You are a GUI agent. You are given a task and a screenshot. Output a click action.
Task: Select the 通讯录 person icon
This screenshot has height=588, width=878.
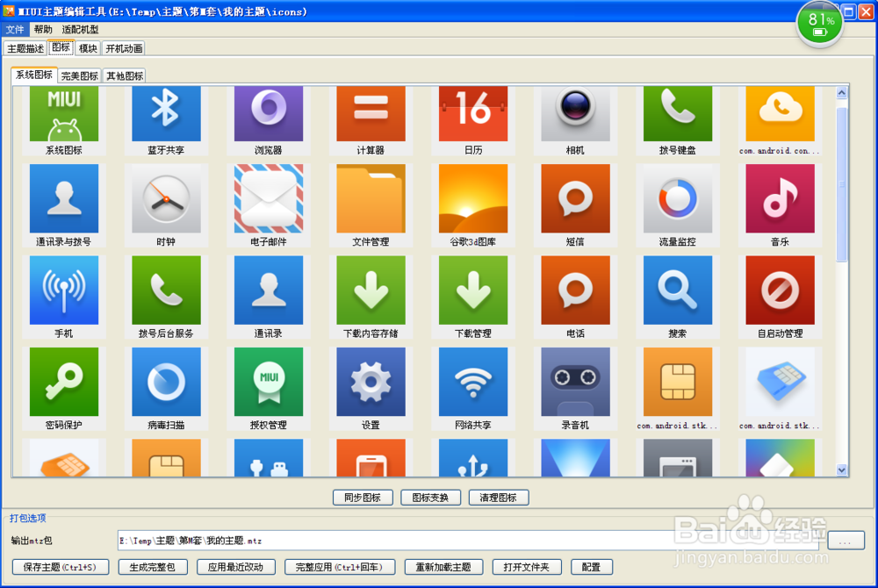click(x=269, y=290)
